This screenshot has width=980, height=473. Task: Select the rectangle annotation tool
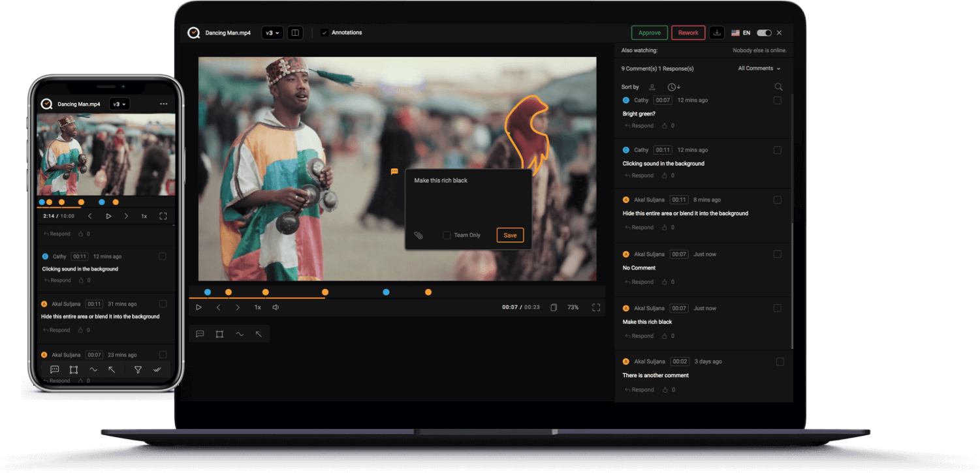click(x=219, y=333)
